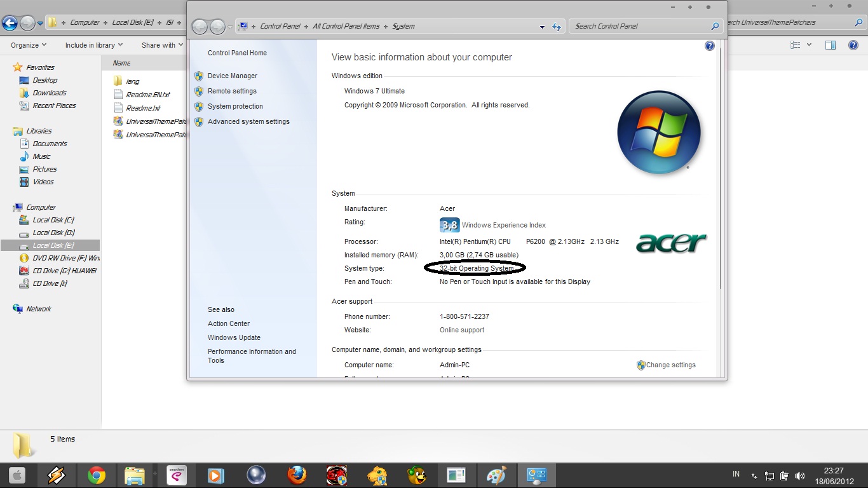The image size is (868, 488).
Task: Switch keyboard language via the IN indicator
Action: [x=735, y=474]
